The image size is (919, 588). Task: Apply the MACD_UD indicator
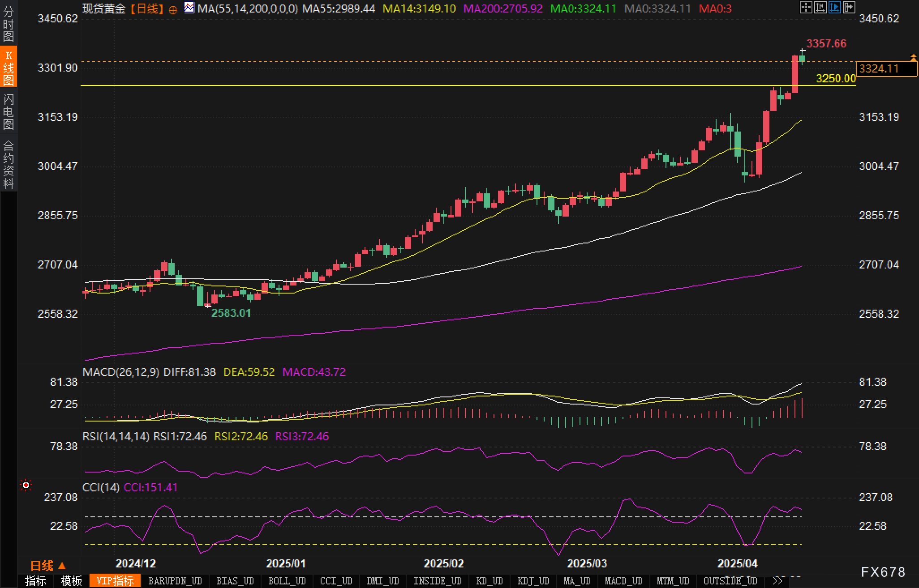point(623,581)
